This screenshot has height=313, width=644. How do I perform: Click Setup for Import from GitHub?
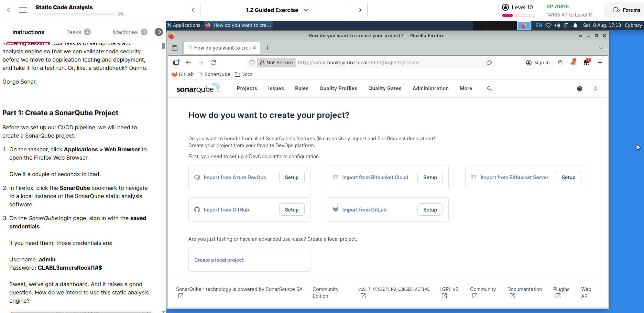pos(292,210)
